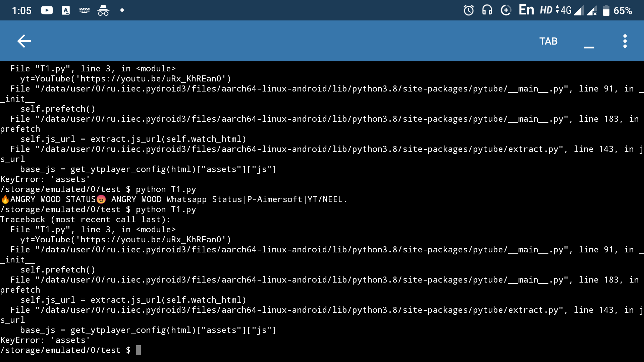
Task: Tap the back arrow in the top bar
Action: (24, 41)
